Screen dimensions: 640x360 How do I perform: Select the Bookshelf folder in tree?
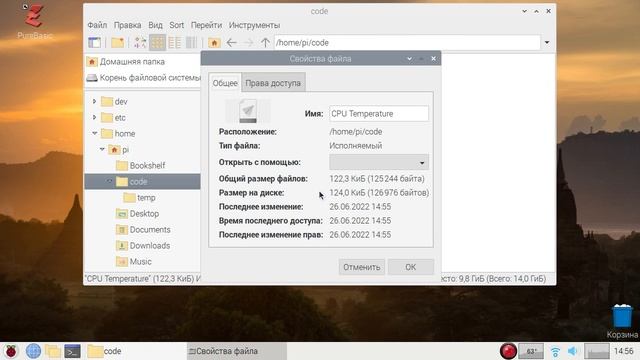147,165
